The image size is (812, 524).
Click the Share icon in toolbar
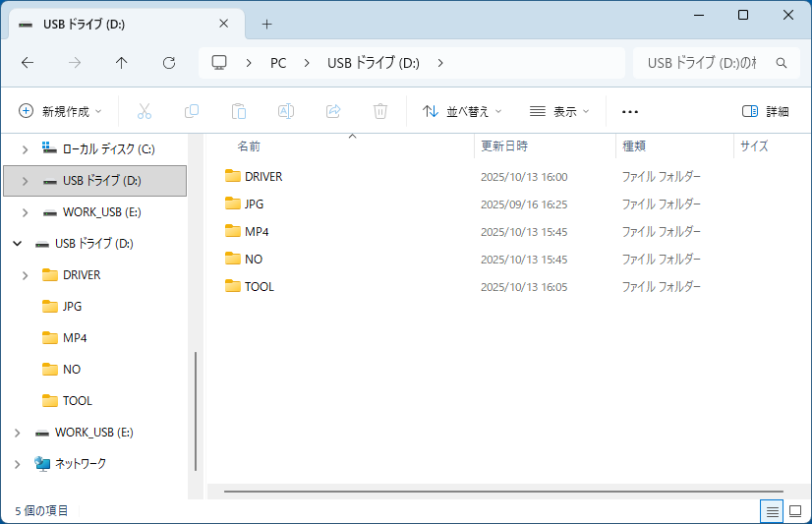(333, 111)
